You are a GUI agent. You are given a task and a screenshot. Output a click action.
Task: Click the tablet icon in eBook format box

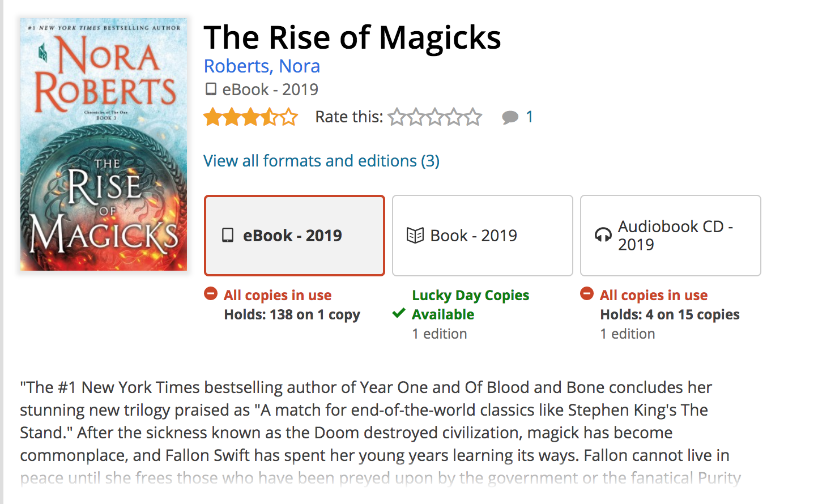click(228, 235)
